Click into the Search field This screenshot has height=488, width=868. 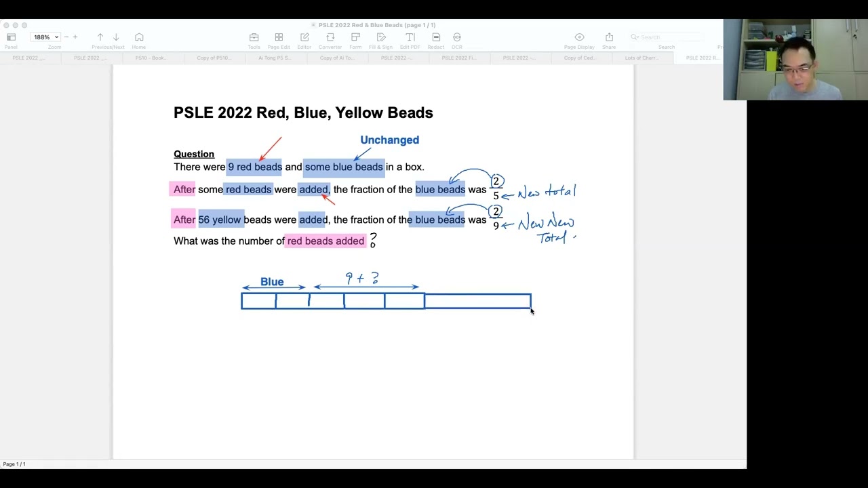coord(667,37)
